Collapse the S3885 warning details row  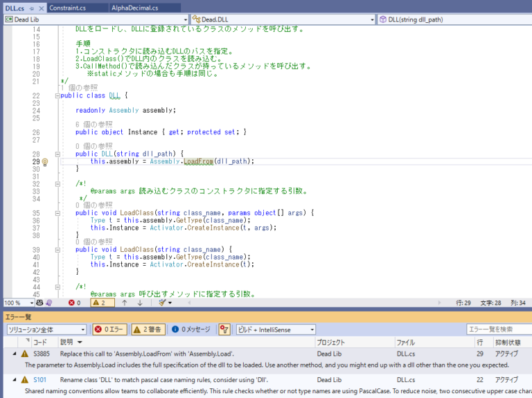(x=15, y=354)
